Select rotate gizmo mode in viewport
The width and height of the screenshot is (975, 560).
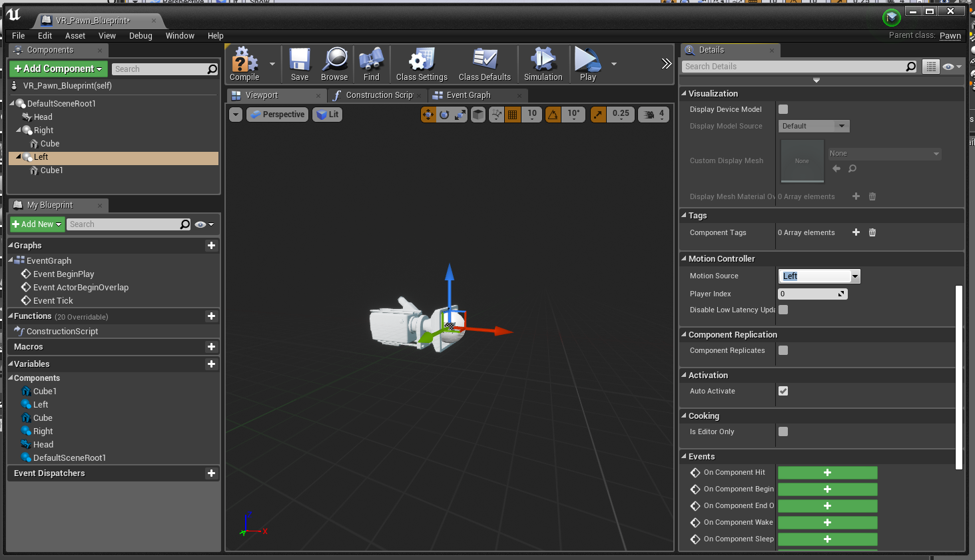pyautogui.click(x=444, y=115)
